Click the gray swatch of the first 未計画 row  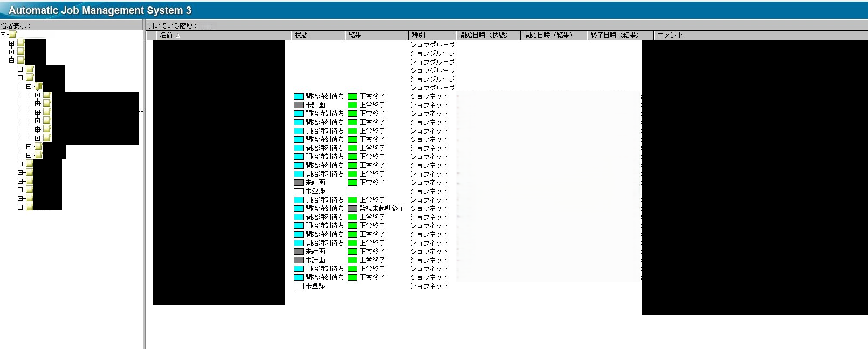[299, 105]
